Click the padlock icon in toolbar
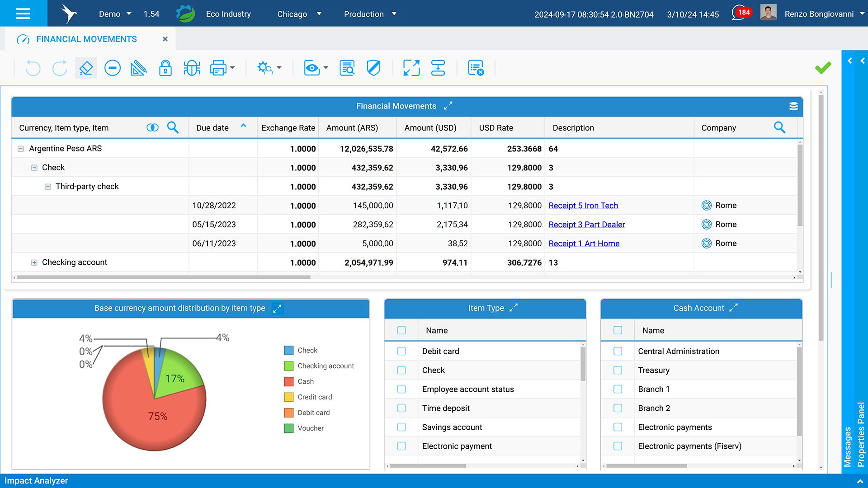Viewport: 868px width, 488px height. pyautogui.click(x=165, y=68)
